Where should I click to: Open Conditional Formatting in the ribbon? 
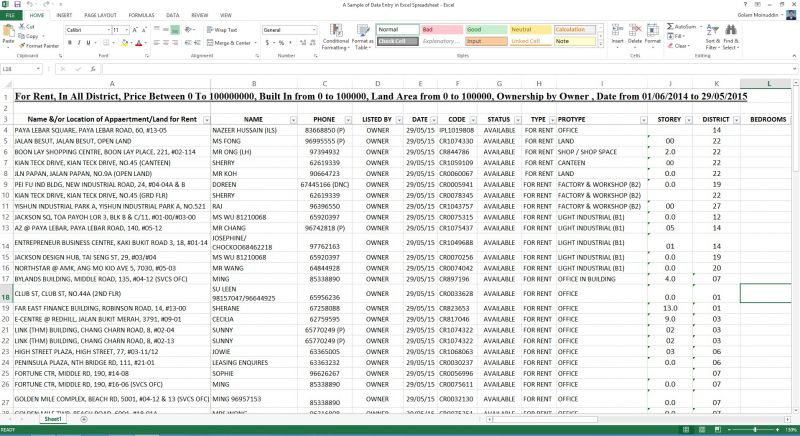(x=336, y=36)
